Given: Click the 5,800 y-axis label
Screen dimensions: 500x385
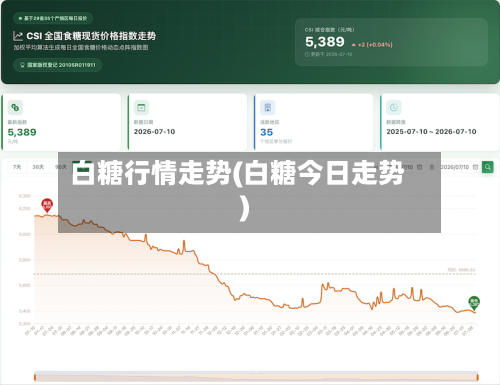Looking at the screenshot, I should 25,260.
